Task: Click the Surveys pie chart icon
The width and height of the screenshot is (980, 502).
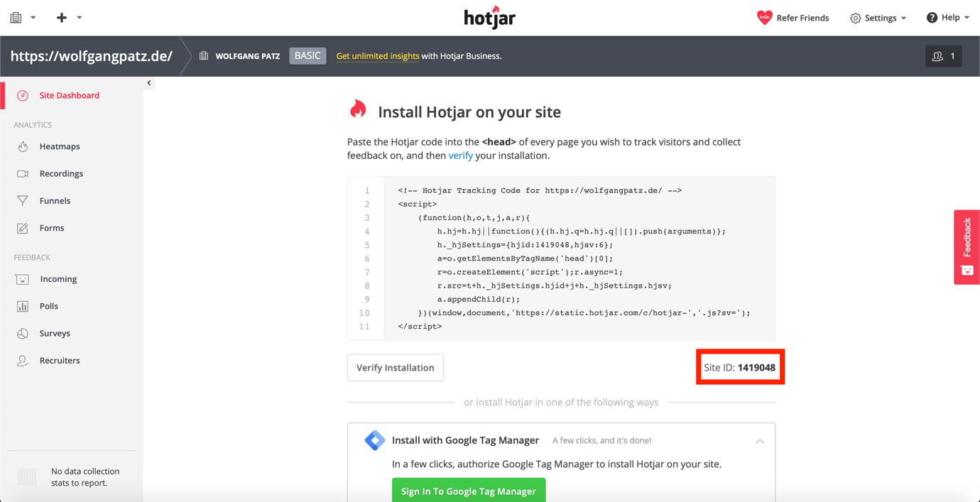Action: [23, 333]
